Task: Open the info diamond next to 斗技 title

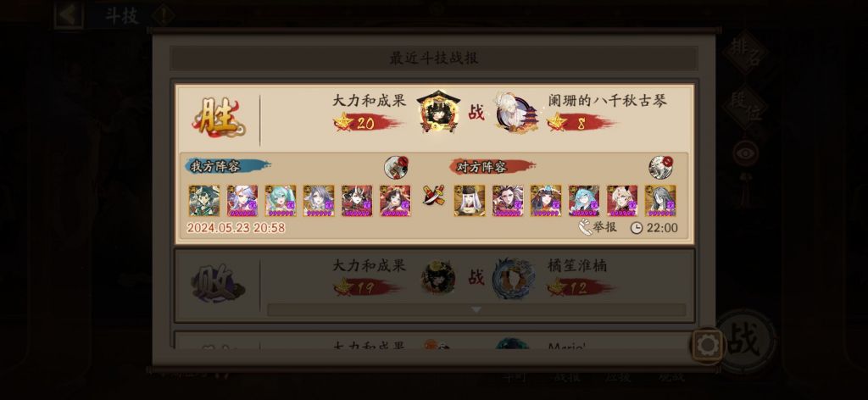Action: pos(164,15)
